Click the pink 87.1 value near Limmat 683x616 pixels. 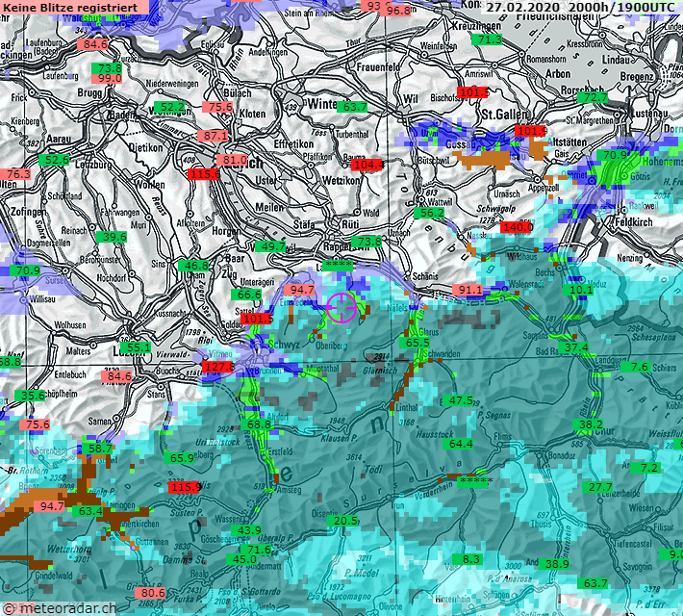(213, 136)
